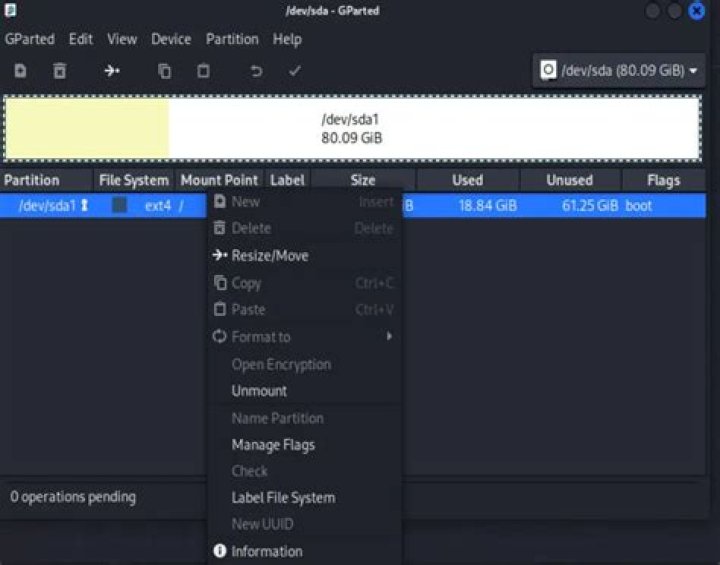Click the lock key icon beside /dev/sda1

click(84, 205)
